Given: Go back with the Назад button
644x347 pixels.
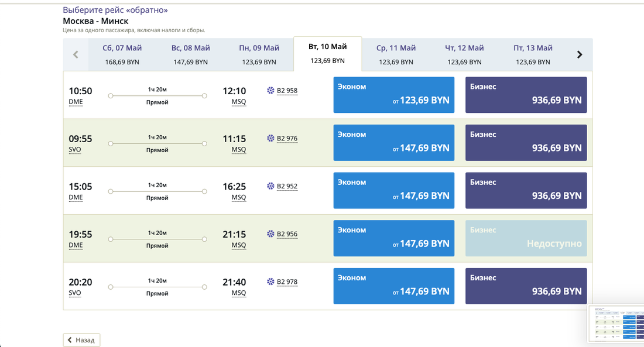Looking at the screenshot, I should [82, 340].
